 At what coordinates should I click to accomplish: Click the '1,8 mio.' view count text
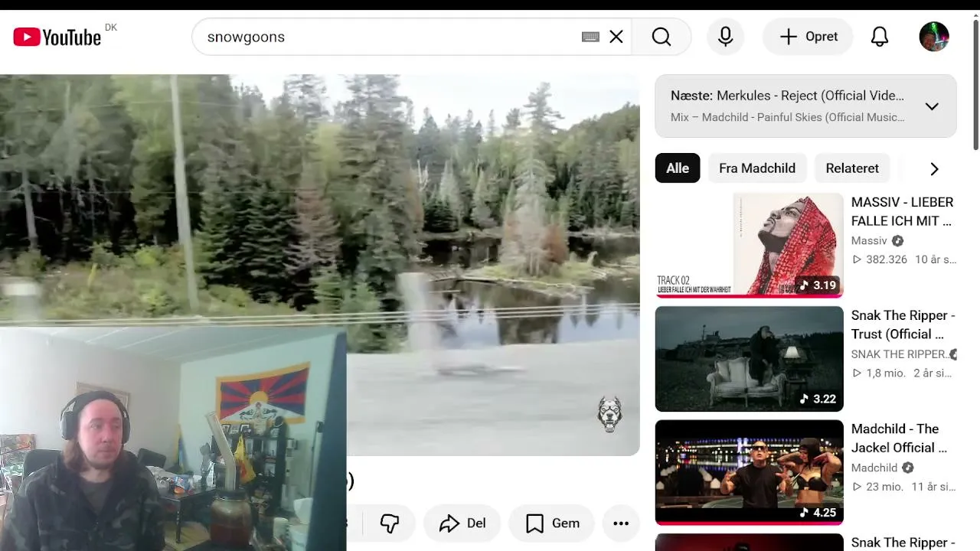point(886,373)
